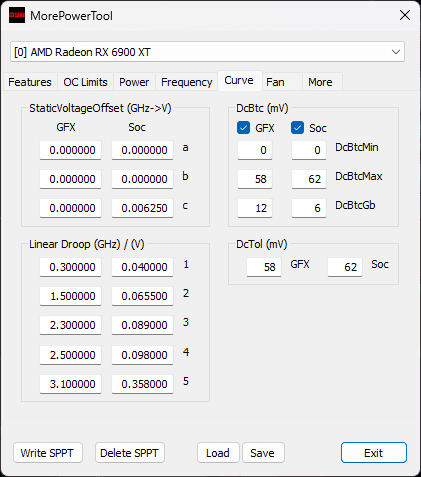Switch to the Features tab

click(30, 82)
